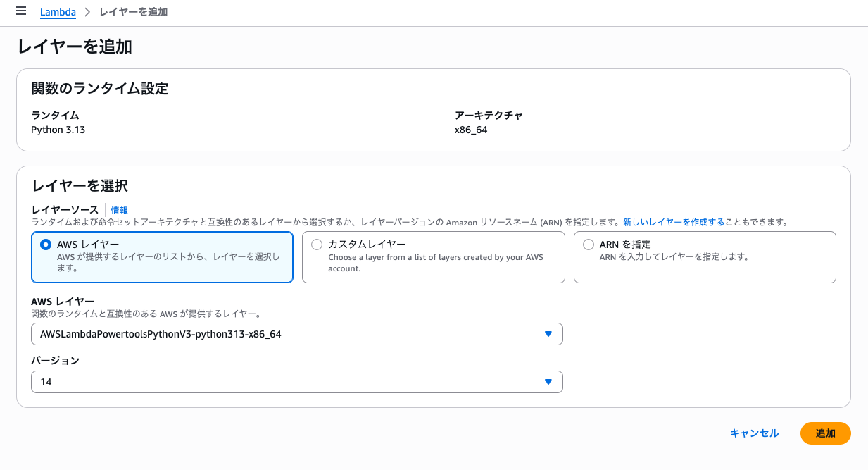Select the カスタムレイヤー radio button
Screen dimensions: 868x470
tap(317, 245)
